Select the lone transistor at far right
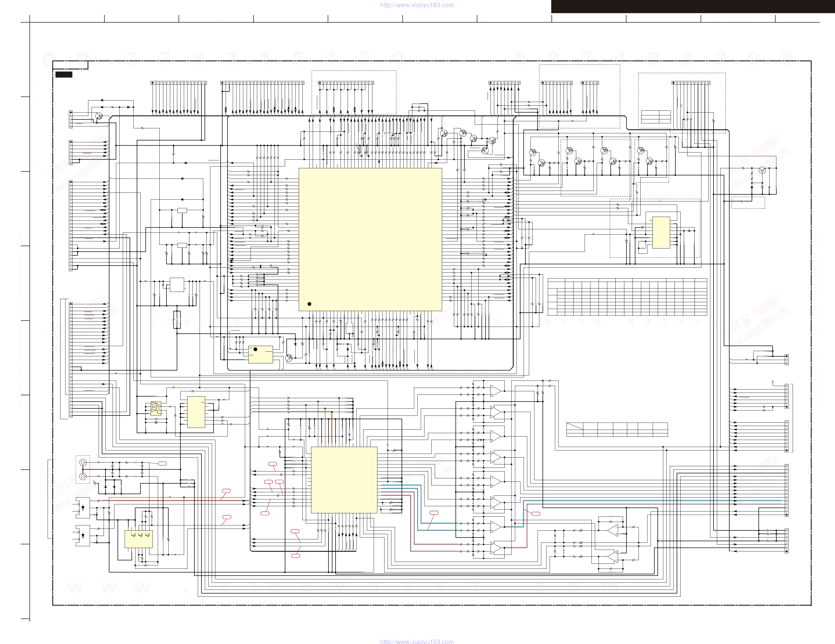 pos(762,170)
